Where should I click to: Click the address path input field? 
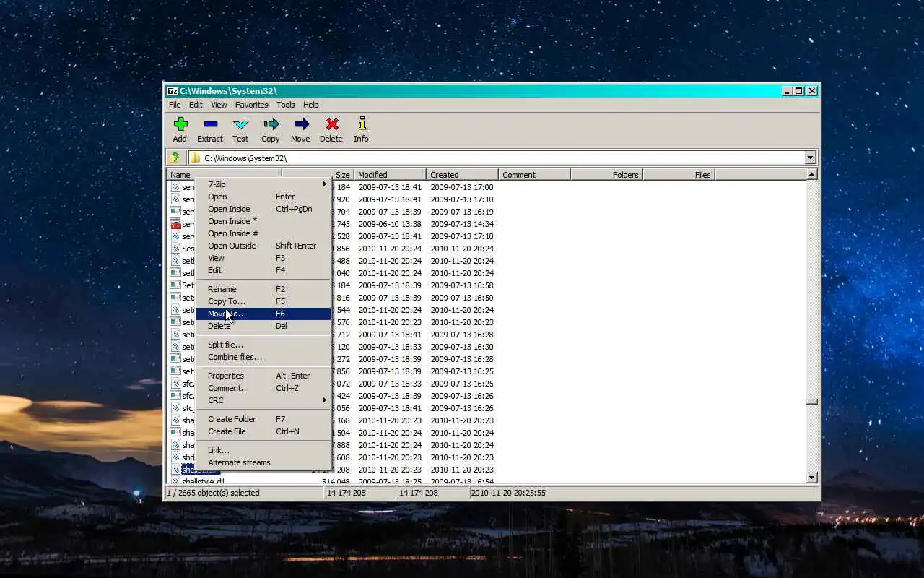click(498, 158)
